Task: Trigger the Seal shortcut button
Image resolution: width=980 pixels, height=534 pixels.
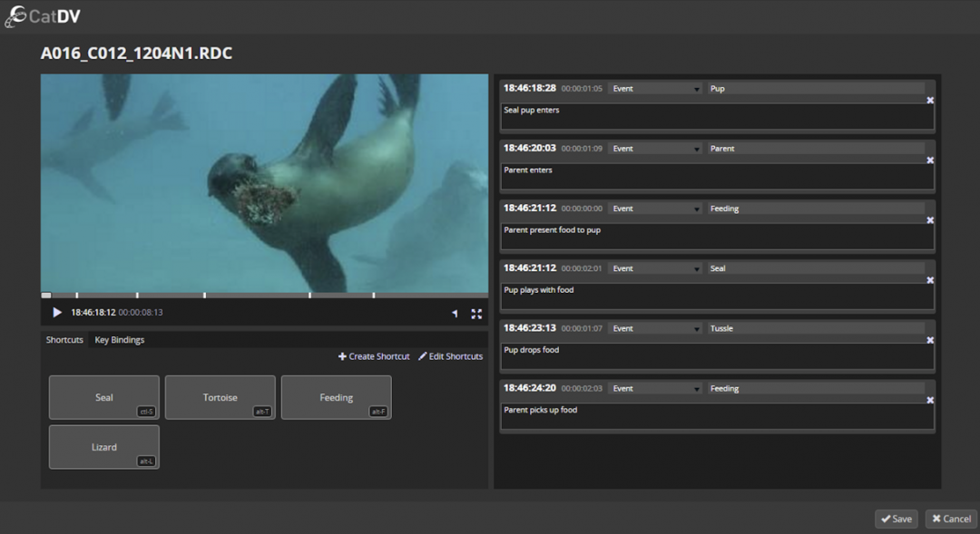Action: [x=103, y=397]
